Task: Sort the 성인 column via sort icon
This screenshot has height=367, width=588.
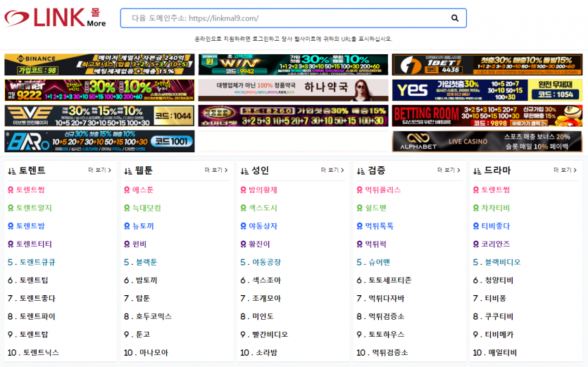Action: click(244, 171)
